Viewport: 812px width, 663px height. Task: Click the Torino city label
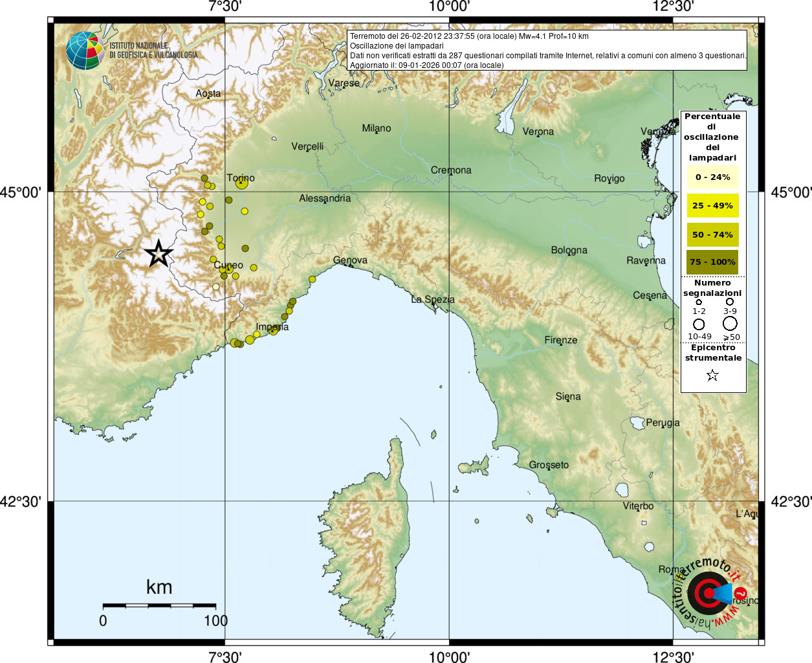pyautogui.click(x=241, y=177)
